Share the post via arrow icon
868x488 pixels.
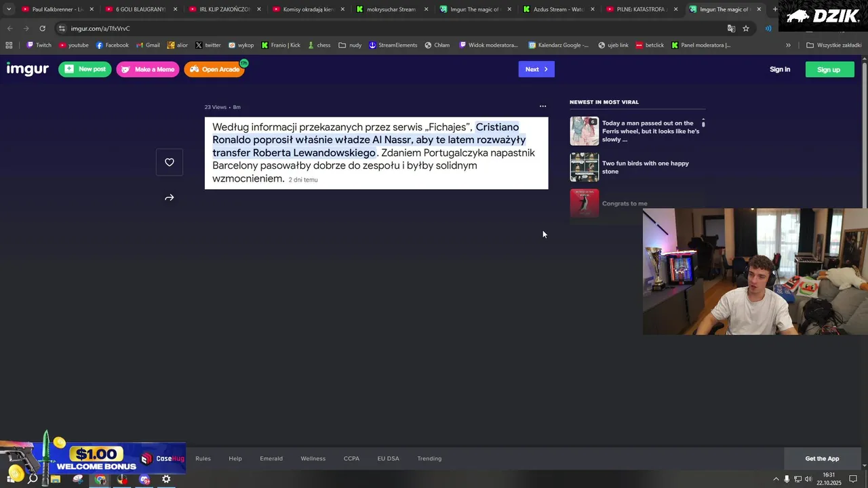coord(170,198)
